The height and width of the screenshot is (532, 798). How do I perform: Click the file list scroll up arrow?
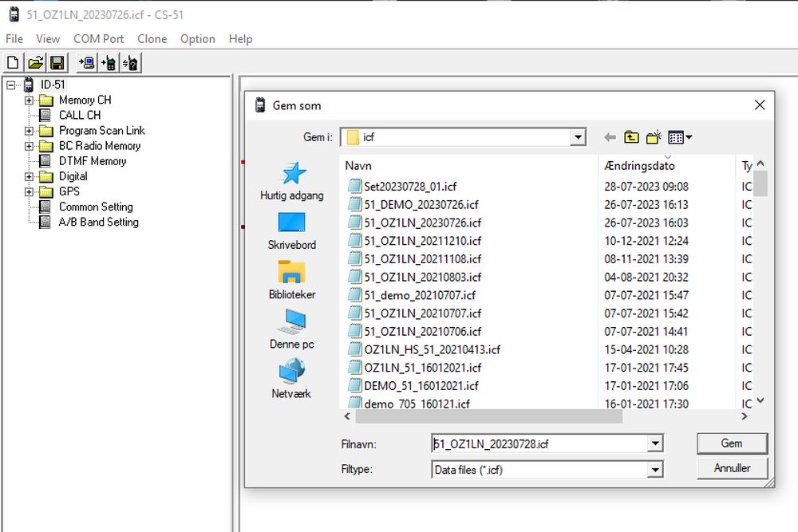[x=760, y=164]
